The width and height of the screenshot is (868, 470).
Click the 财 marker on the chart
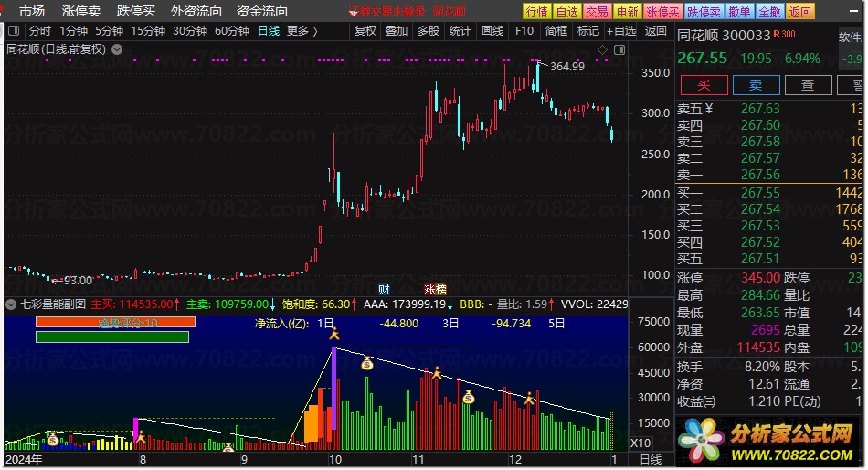[x=384, y=289]
